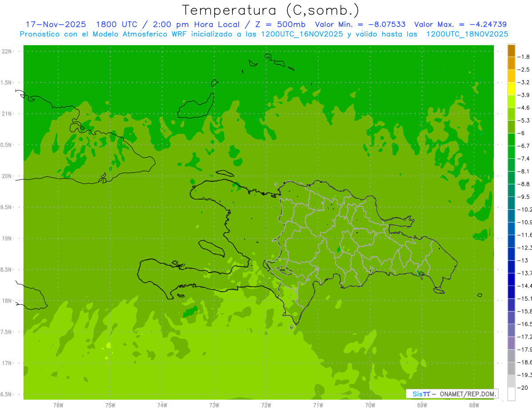The width and height of the screenshot is (532, 411).
Task: Select the purple swatch between -17.2 and -17.9
Action: point(511,343)
